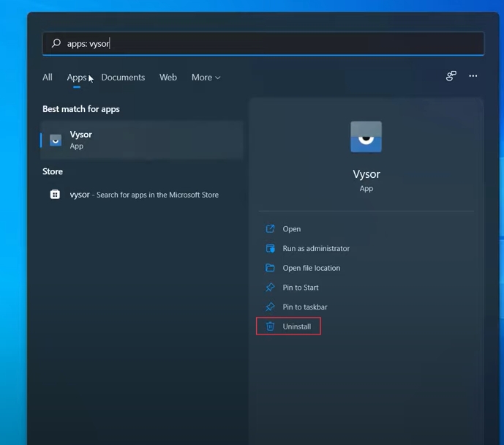This screenshot has height=445, width=504.
Task: Pin Vysor to Start
Action: click(x=301, y=288)
